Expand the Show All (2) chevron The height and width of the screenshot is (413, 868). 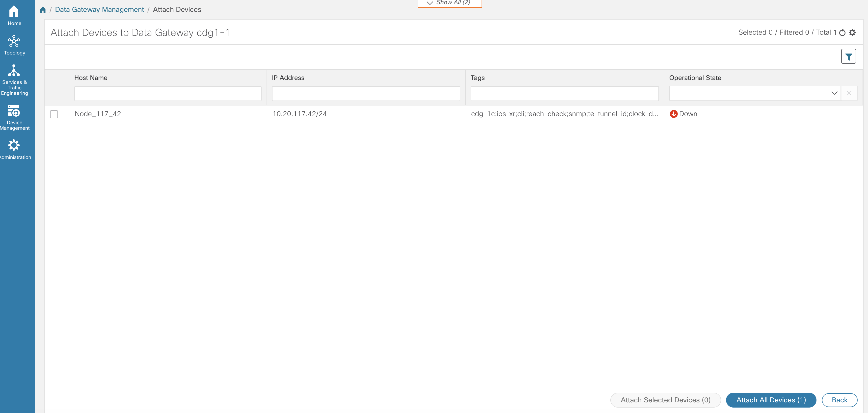pos(430,3)
